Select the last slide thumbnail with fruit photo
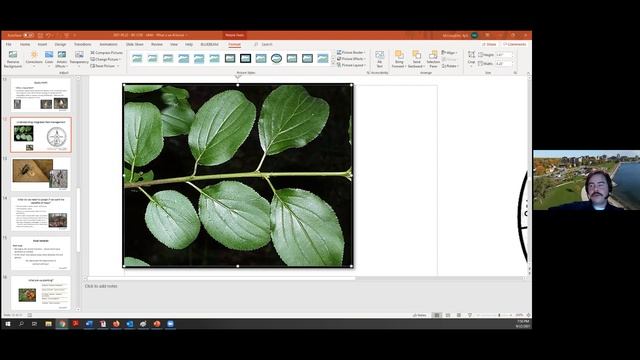Screen dimensions: 640x360 [x=41, y=293]
